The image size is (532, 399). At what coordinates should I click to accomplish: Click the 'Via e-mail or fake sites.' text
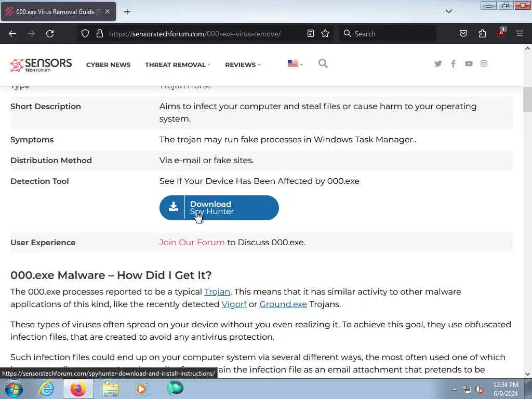tap(206, 160)
